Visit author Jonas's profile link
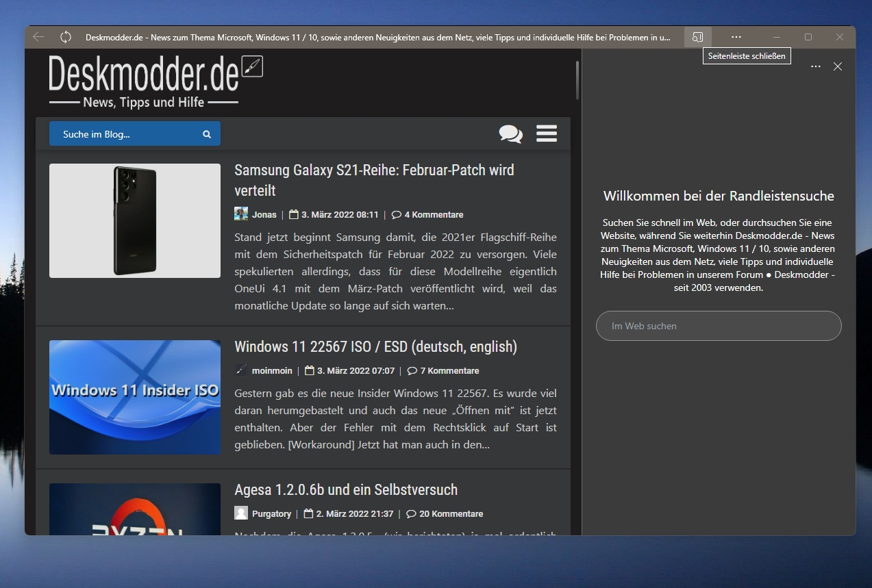Image resolution: width=872 pixels, height=588 pixels. 264,214
